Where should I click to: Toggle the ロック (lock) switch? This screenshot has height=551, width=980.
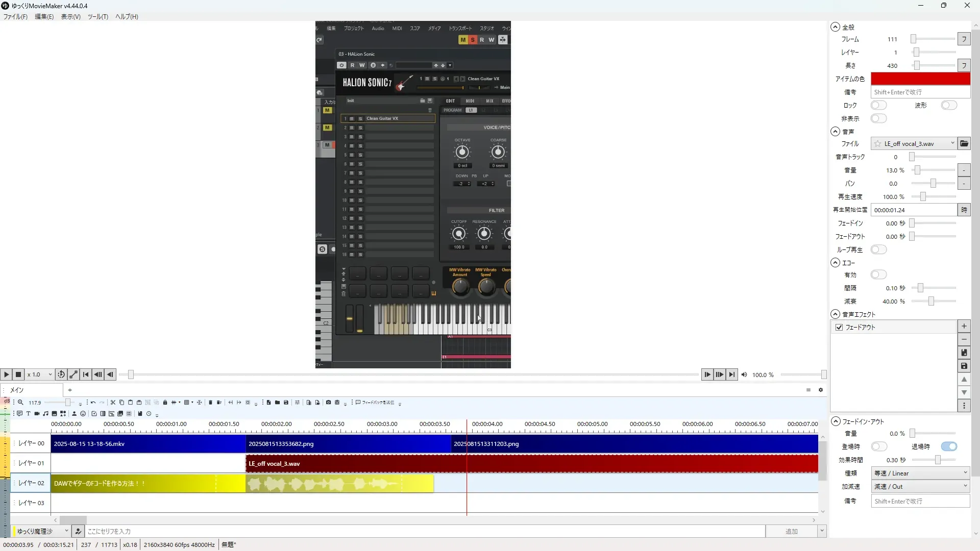click(x=878, y=106)
